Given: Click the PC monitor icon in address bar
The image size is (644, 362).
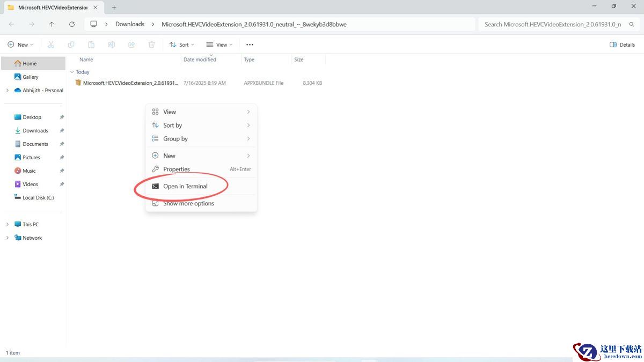Looking at the screenshot, I should point(93,24).
